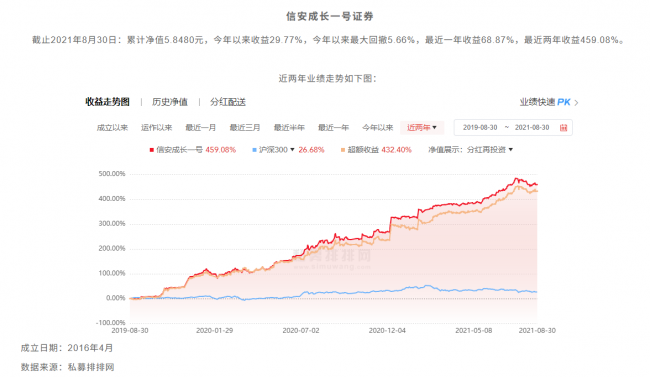The width and height of the screenshot is (650, 377).
Task: Click the start date 2019-08-30 field
Action: point(480,128)
